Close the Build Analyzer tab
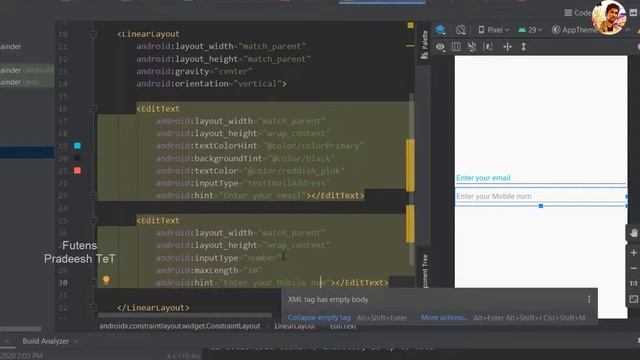This screenshot has width=640, height=360. point(76,341)
